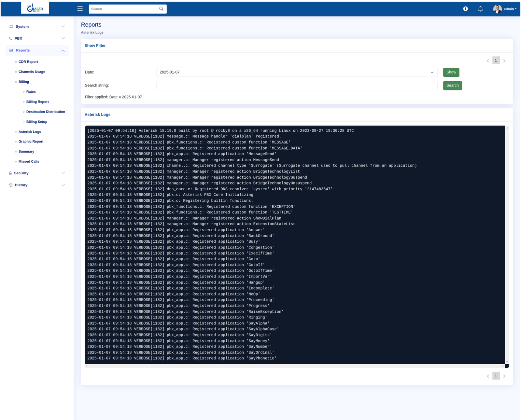This screenshot has height=420, width=521.
Task: Click the Show Filter heading
Action: click(95, 46)
